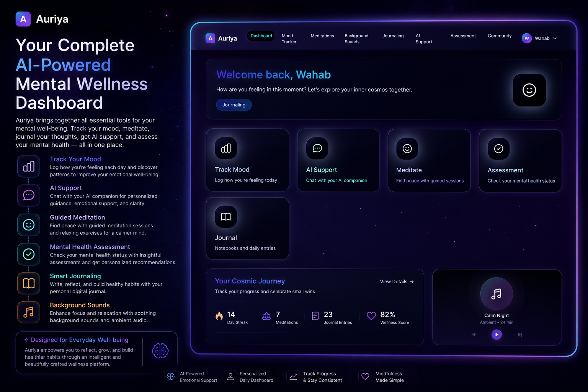Click the Guided Meditation heading
The width and height of the screenshot is (588, 392).
(x=77, y=217)
